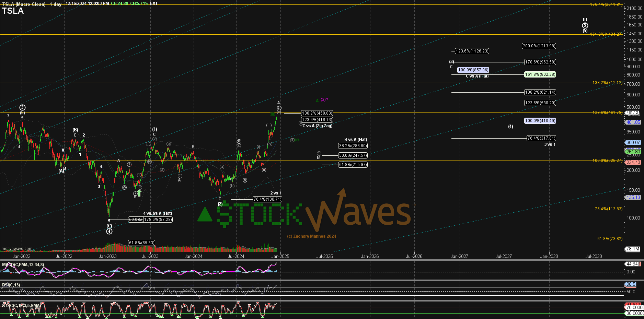Click the 1000.00 price scale label
644x319 pixels.
point(634,59)
